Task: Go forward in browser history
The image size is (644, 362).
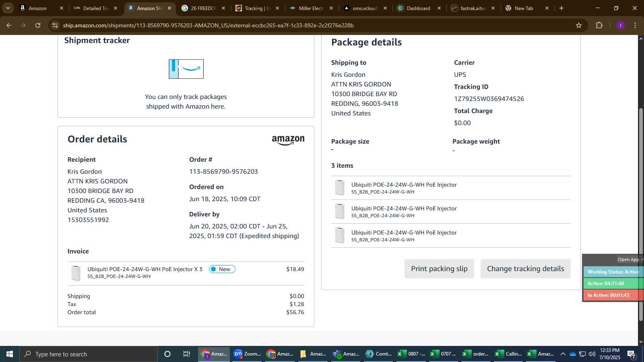Action: coord(23,25)
